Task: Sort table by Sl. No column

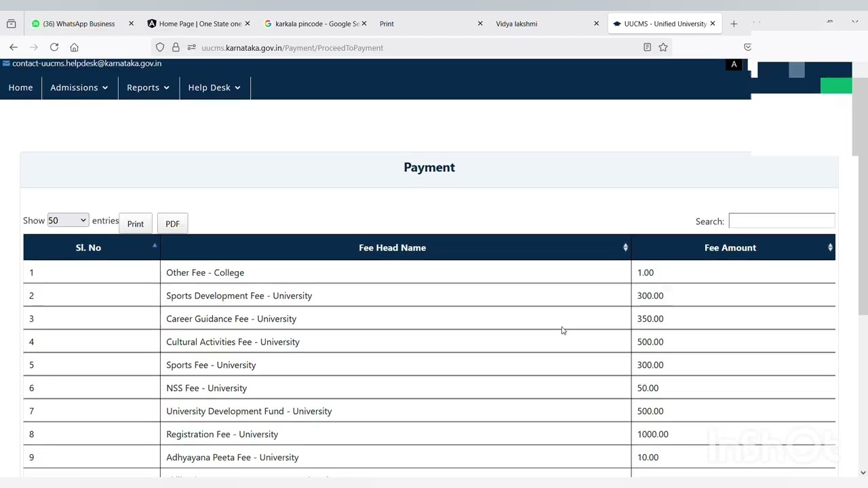Action: (92, 247)
